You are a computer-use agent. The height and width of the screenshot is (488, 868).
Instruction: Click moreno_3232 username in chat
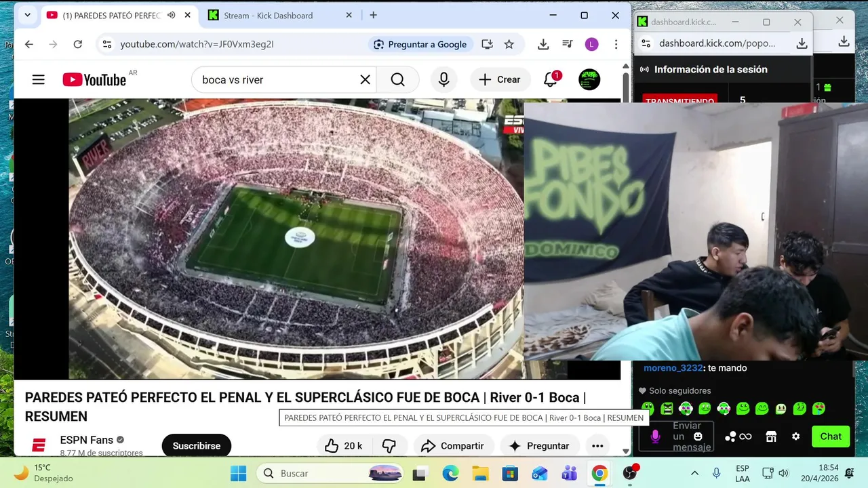(673, 368)
